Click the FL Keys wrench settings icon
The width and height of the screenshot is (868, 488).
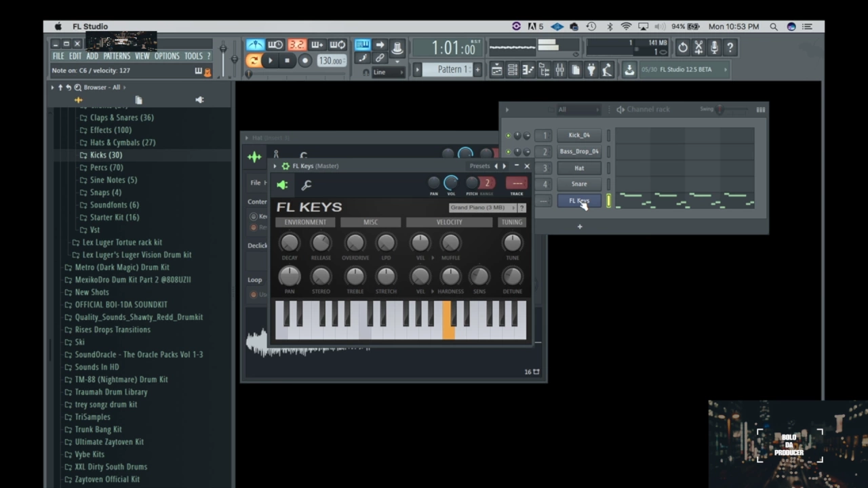pyautogui.click(x=307, y=185)
